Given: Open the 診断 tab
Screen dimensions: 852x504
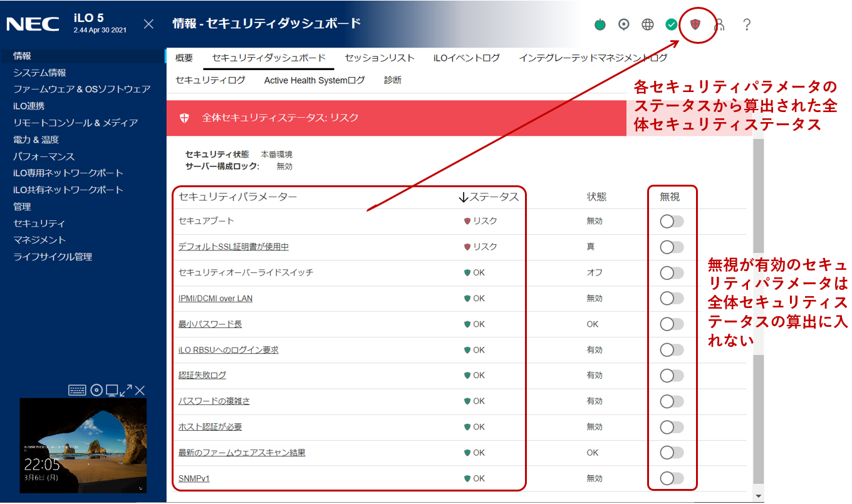Looking at the screenshot, I should point(393,80).
